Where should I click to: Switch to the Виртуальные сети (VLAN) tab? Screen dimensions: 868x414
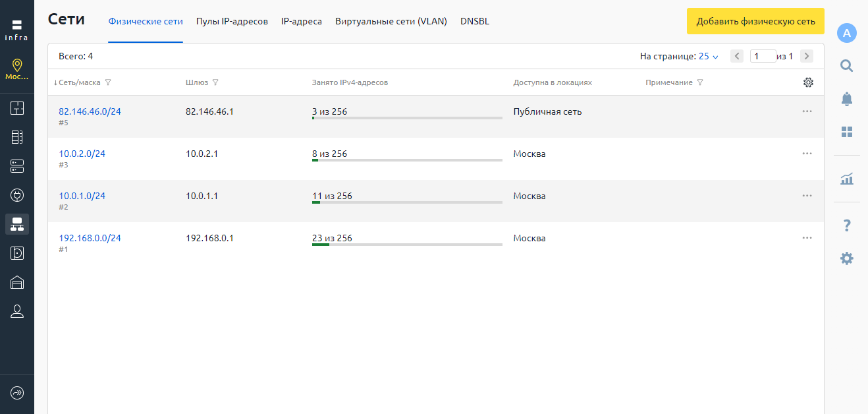click(x=391, y=22)
